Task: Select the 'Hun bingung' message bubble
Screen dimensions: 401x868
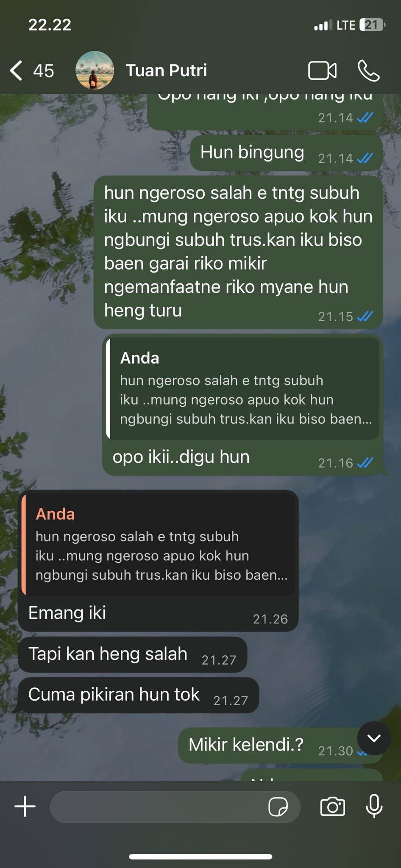Action: pyautogui.click(x=286, y=153)
